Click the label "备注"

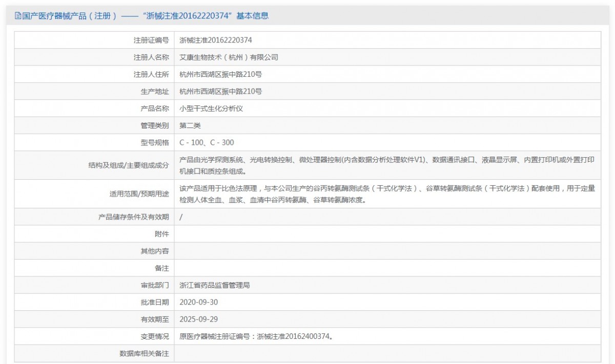pyautogui.click(x=161, y=268)
